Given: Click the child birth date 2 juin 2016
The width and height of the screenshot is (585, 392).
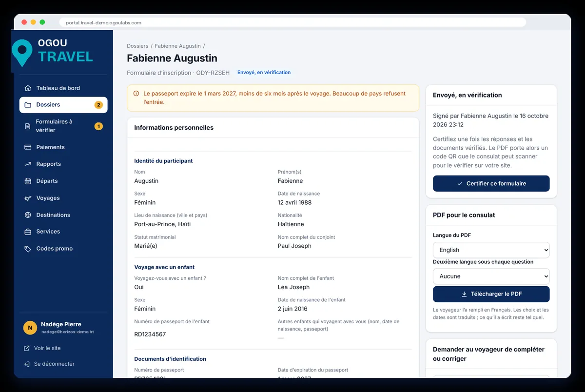Looking at the screenshot, I should (292, 309).
